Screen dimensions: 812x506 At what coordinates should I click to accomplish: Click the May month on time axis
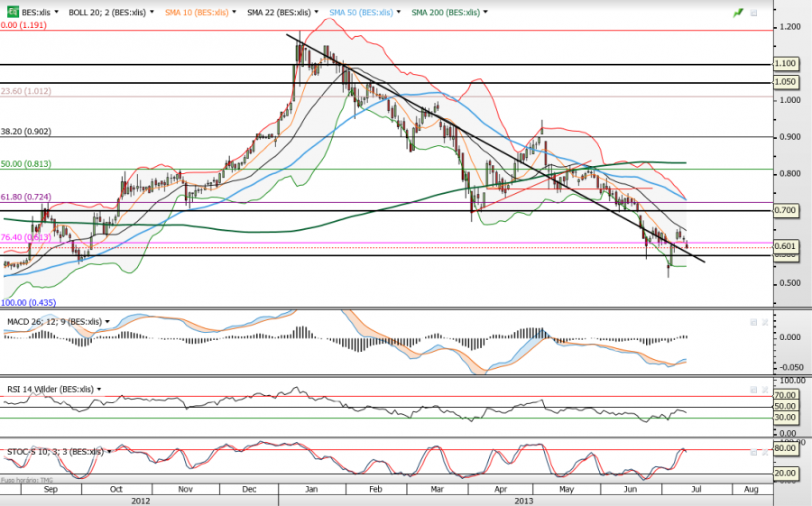[x=567, y=489]
